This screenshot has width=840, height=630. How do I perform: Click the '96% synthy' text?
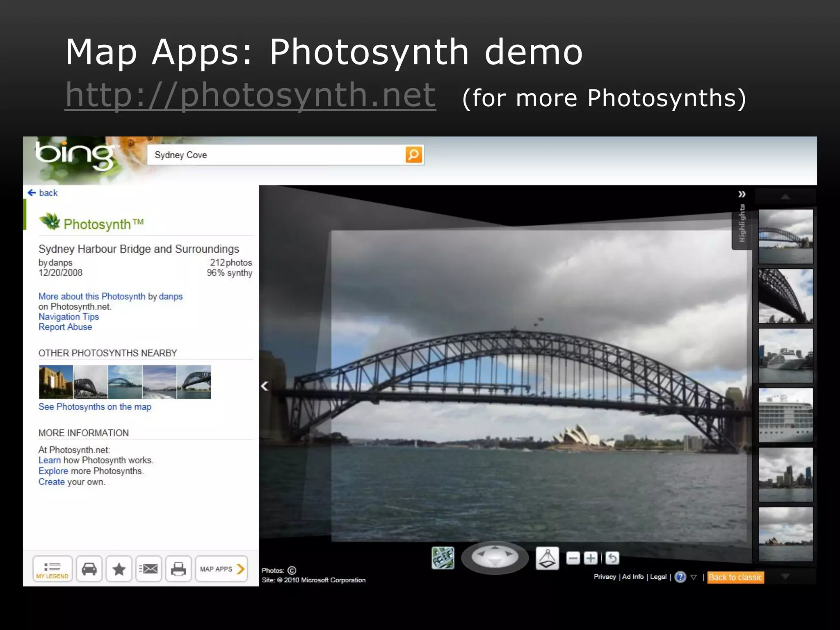tap(229, 273)
